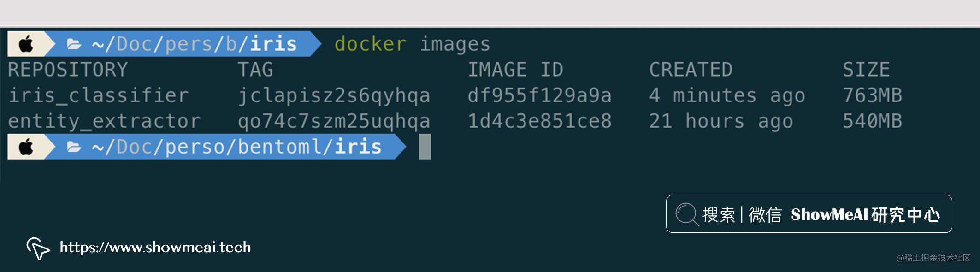Click the ~/Doc/perso/bentoml/iris path segment
The image size is (980, 272).
coord(237,147)
